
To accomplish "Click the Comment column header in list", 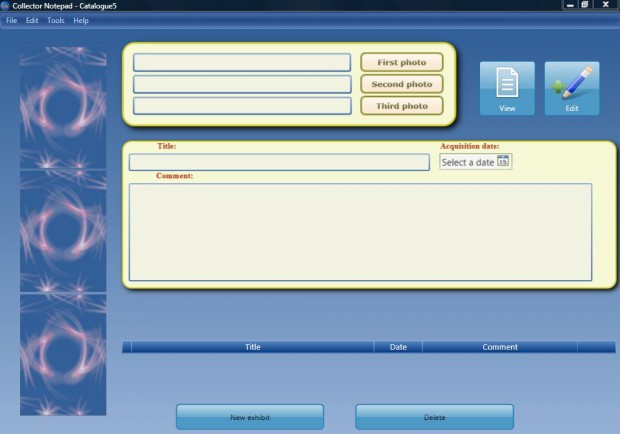I will pyautogui.click(x=500, y=347).
